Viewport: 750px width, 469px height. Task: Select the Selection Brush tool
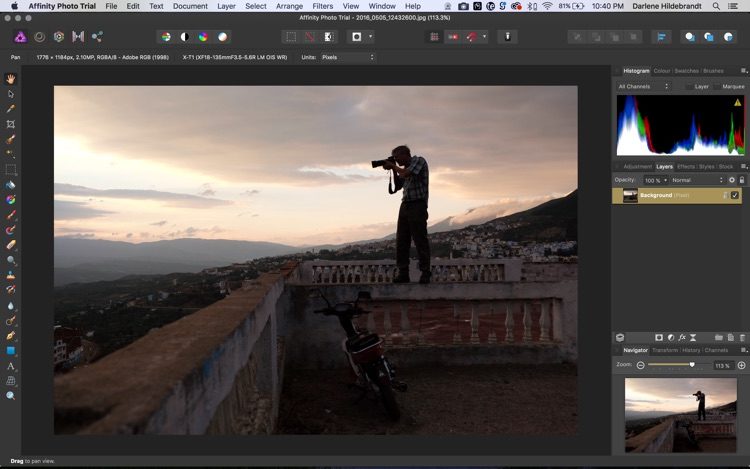pyautogui.click(x=11, y=139)
